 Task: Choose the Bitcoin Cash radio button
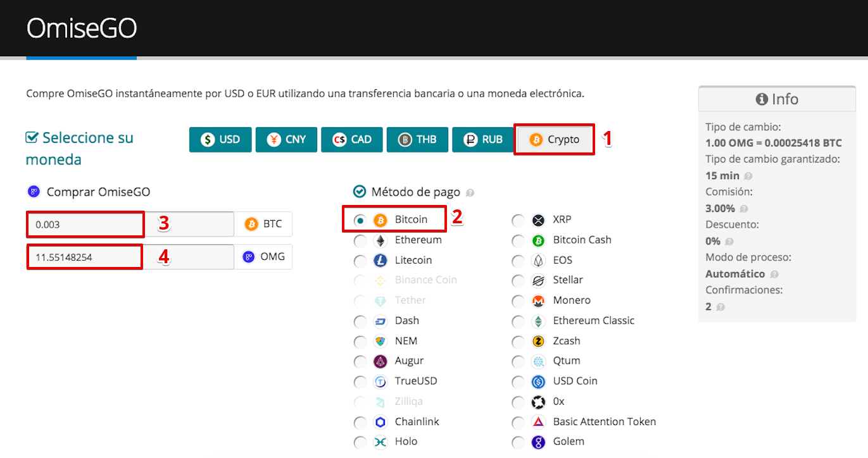point(519,240)
